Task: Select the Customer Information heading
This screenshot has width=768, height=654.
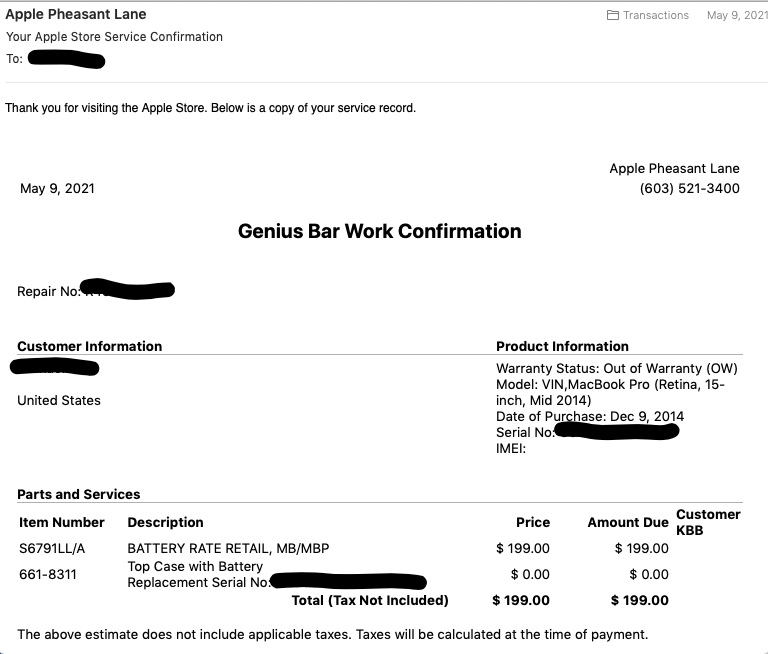Action: [90, 346]
